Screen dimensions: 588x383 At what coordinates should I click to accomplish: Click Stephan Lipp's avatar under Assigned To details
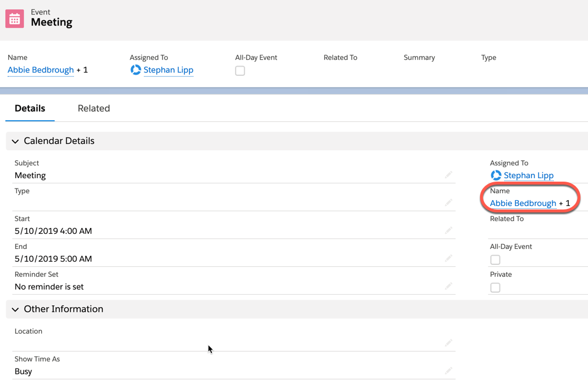(x=496, y=175)
